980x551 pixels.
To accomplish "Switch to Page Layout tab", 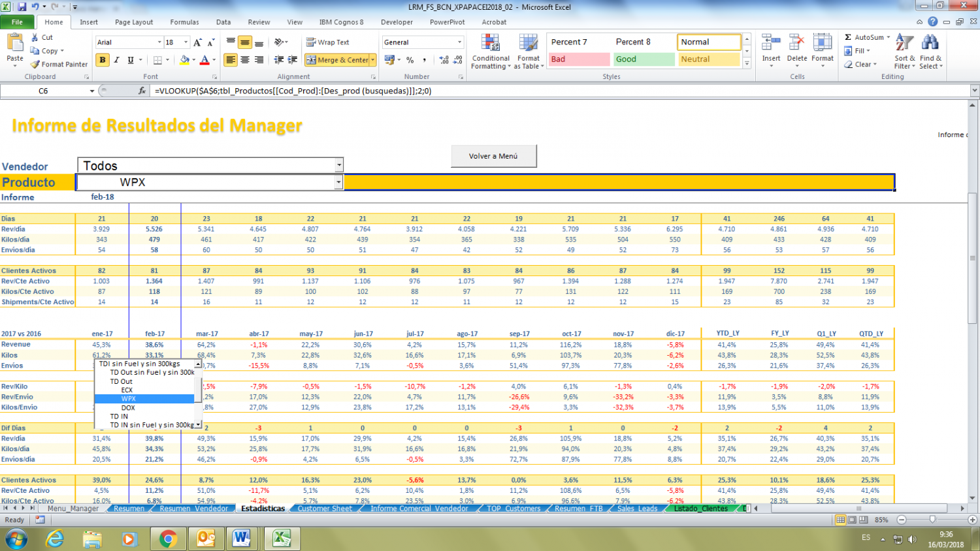I will tap(134, 22).
